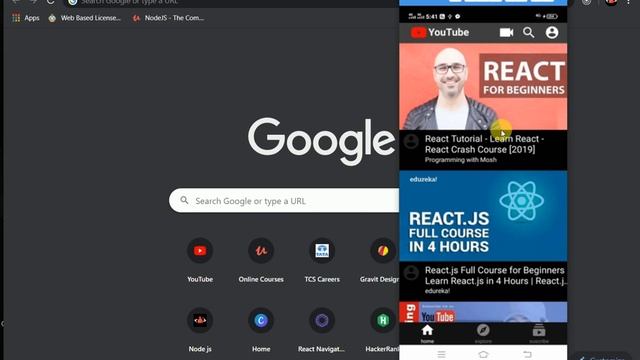
Task: Tap channel avatar beside React.js Full Course title
Action: pos(411,273)
